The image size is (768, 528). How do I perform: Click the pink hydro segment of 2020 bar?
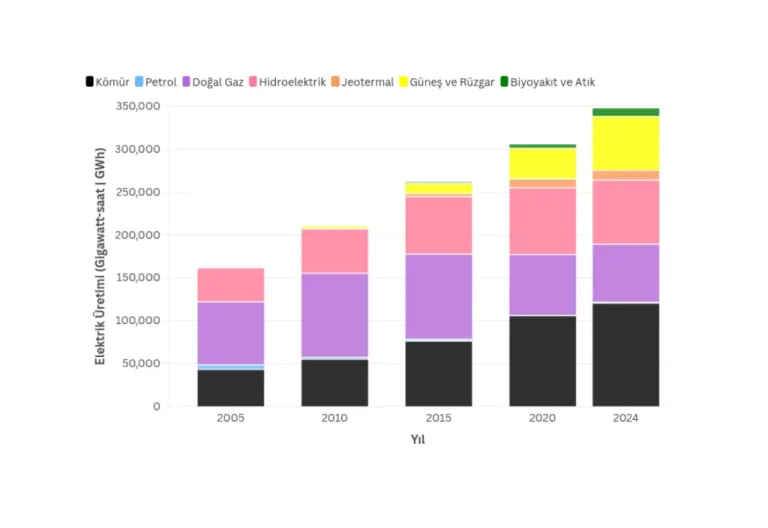click(543, 221)
